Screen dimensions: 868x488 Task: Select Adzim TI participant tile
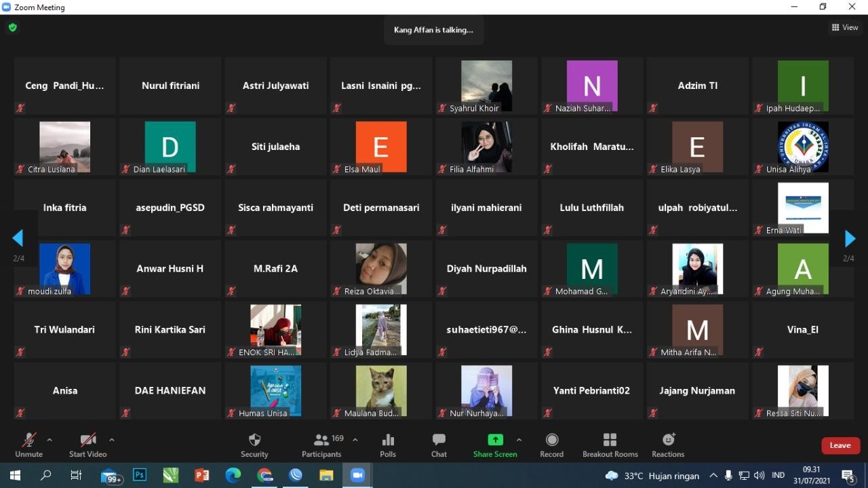click(x=697, y=86)
